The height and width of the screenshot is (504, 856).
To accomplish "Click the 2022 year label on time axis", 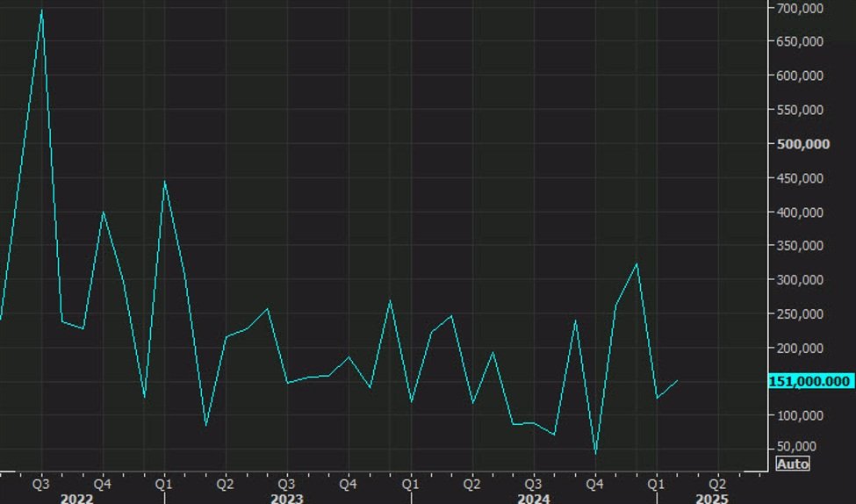I will pyautogui.click(x=77, y=498).
